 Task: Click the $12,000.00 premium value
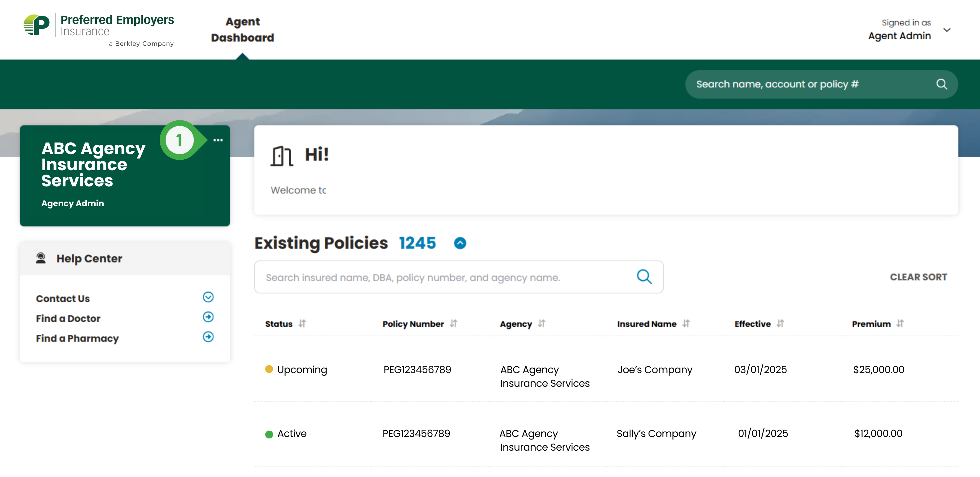click(x=878, y=434)
